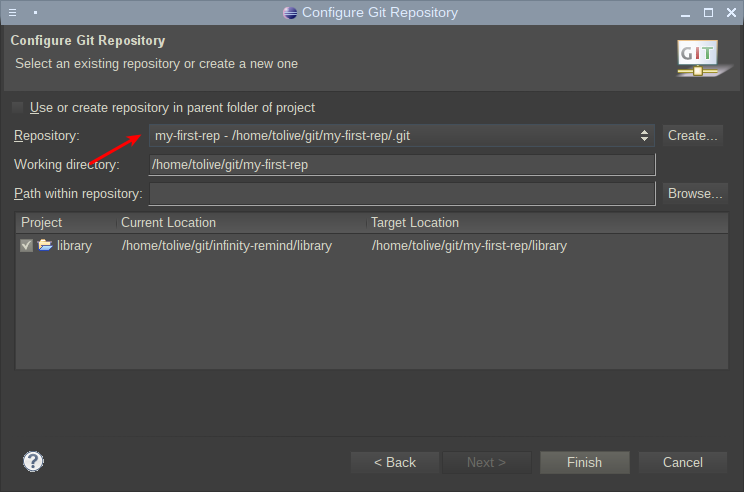Click the Cancel button
This screenshot has width=744, height=492.
click(682, 462)
